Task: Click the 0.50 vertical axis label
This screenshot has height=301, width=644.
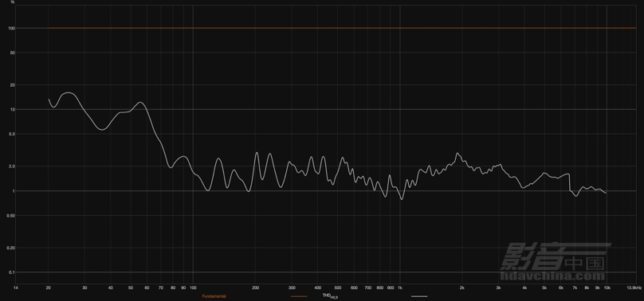Action: click(x=11, y=216)
